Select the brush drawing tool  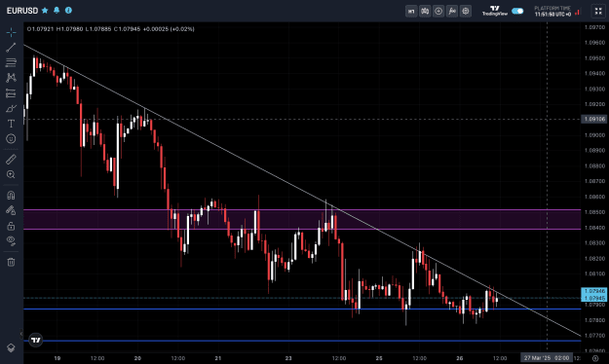[11, 108]
